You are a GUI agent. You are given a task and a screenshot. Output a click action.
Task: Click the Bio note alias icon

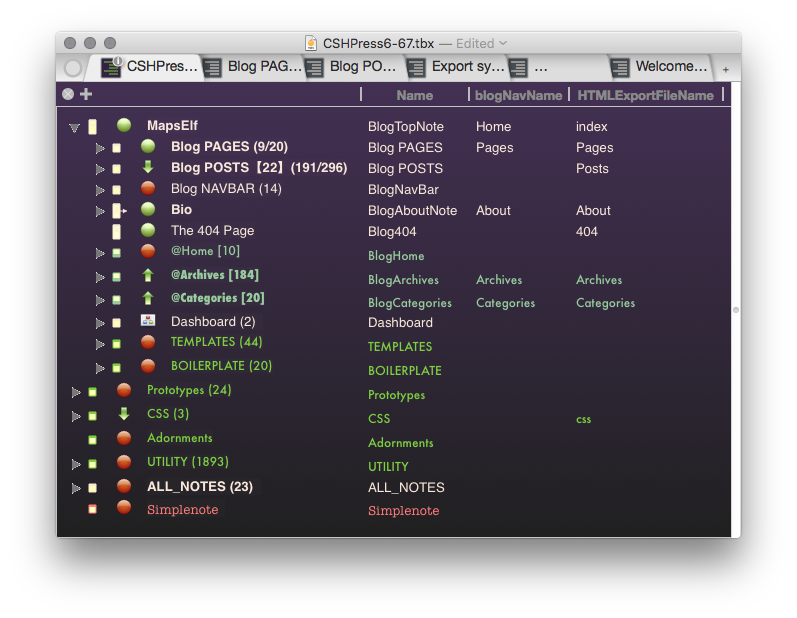point(119,210)
